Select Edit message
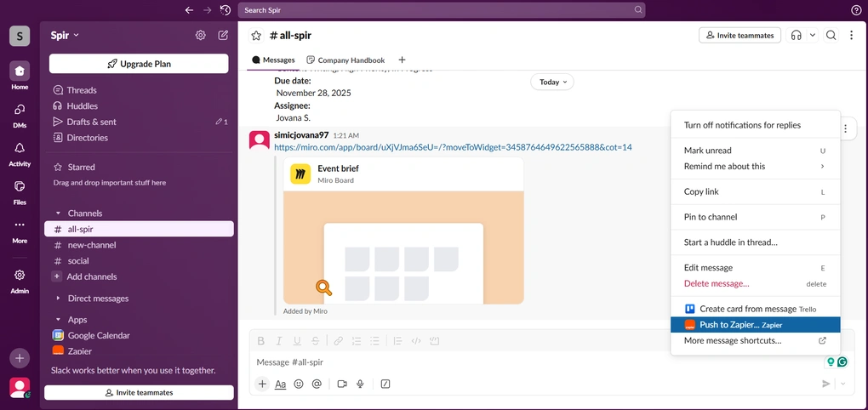The height and width of the screenshot is (410, 868). click(755, 268)
